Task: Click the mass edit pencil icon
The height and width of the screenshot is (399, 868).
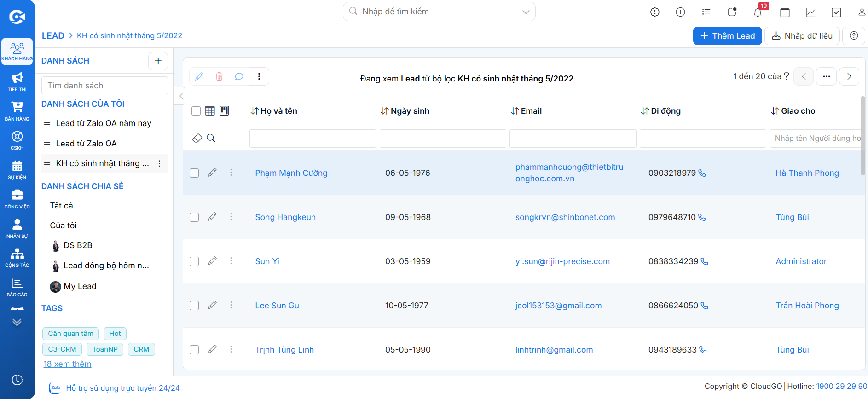Action: tap(199, 76)
